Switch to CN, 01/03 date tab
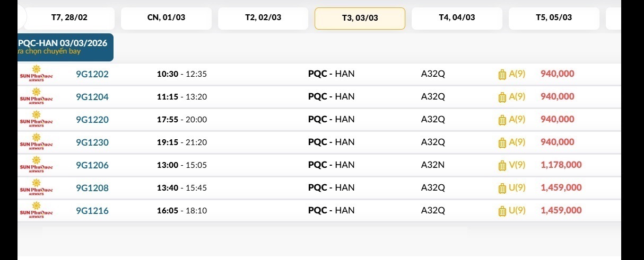This screenshot has height=260, width=644. (x=166, y=17)
